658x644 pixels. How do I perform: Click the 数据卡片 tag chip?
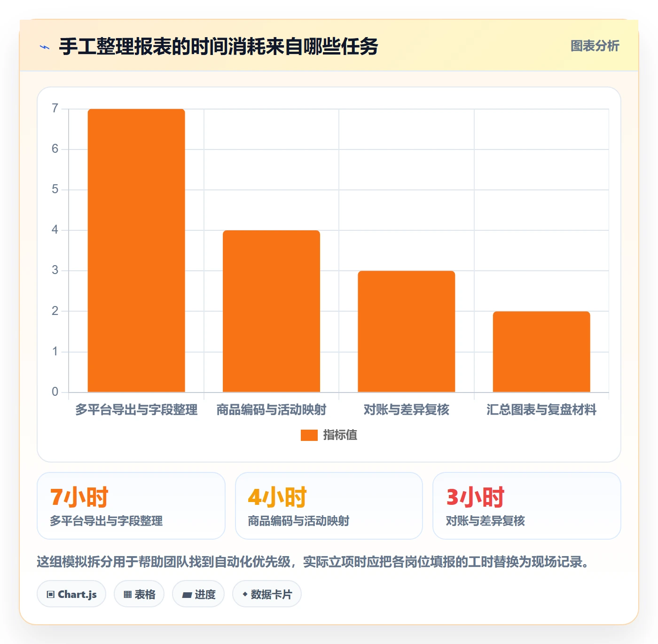(267, 594)
